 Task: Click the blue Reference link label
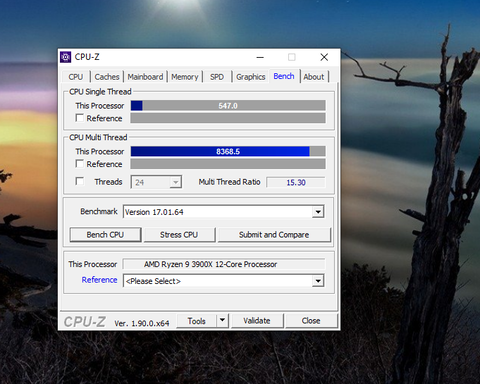(x=99, y=280)
